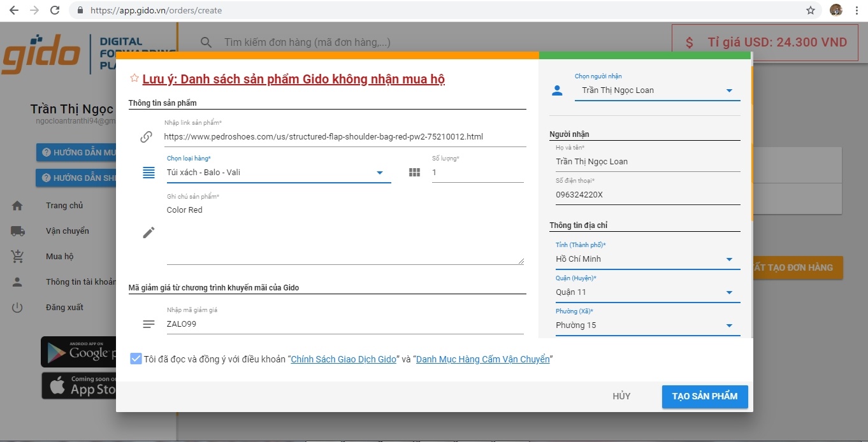The height and width of the screenshot is (442, 868).
Task: Click the HỦY cancel button
Action: click(x=621, y=396)
